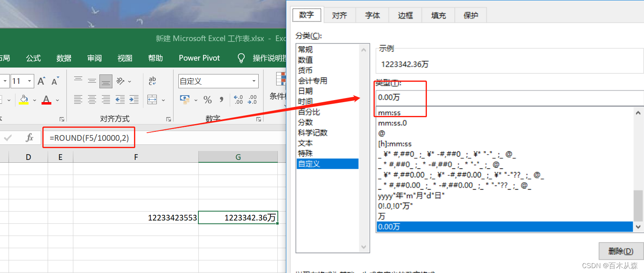Switch to 字体 tab in dialog

pyautogui.click(x=373, y=15)
